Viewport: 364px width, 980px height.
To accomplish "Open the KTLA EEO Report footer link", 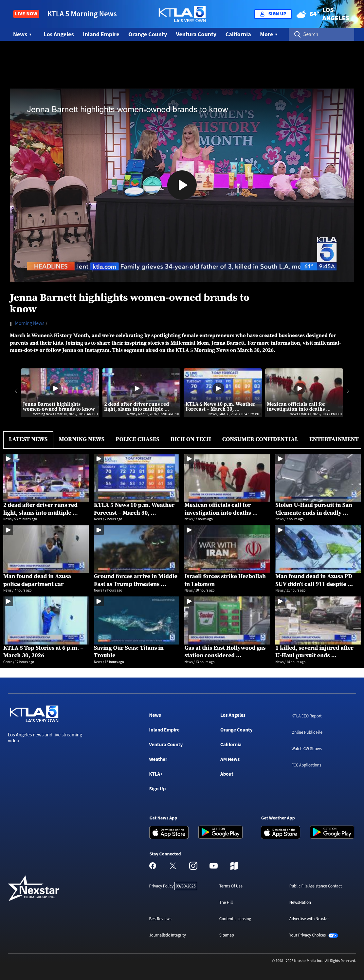I will tap(306, 716).
